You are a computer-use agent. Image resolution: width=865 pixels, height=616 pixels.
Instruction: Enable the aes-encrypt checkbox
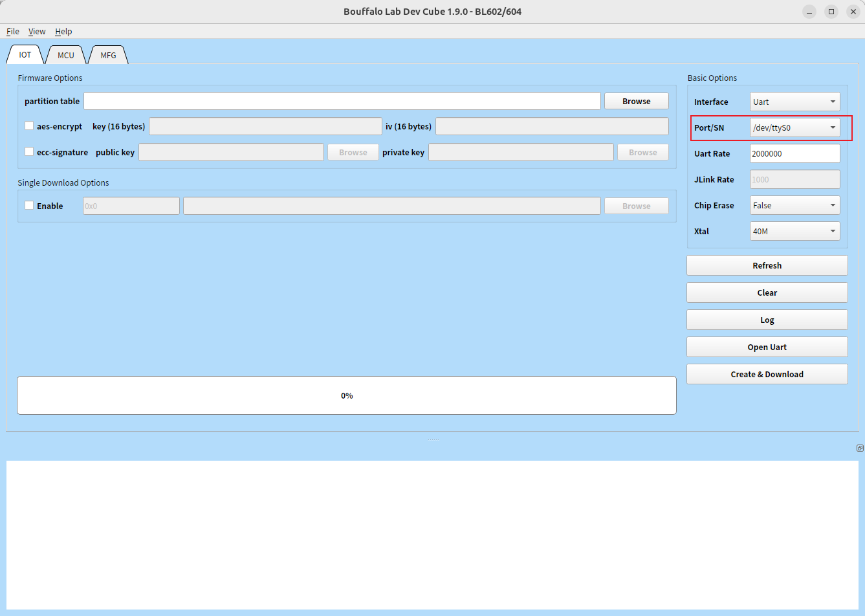click(x=29, y=126)
